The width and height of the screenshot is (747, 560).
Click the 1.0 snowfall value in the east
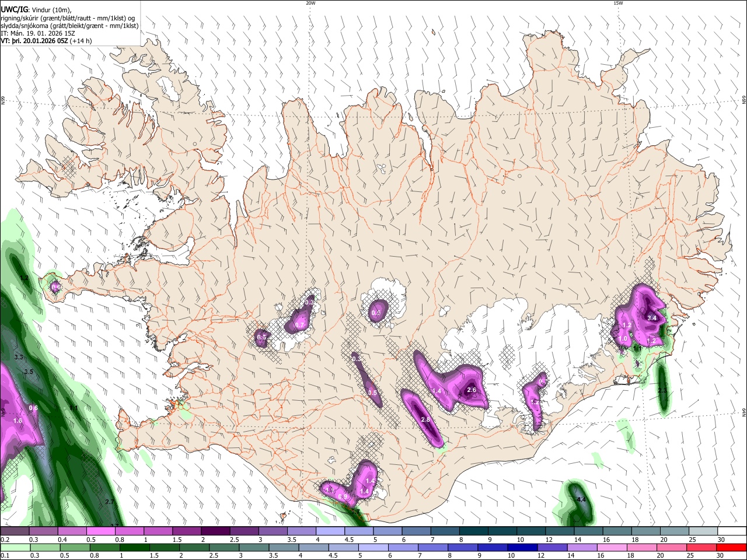pyautogui.click(x=623, y=338)
